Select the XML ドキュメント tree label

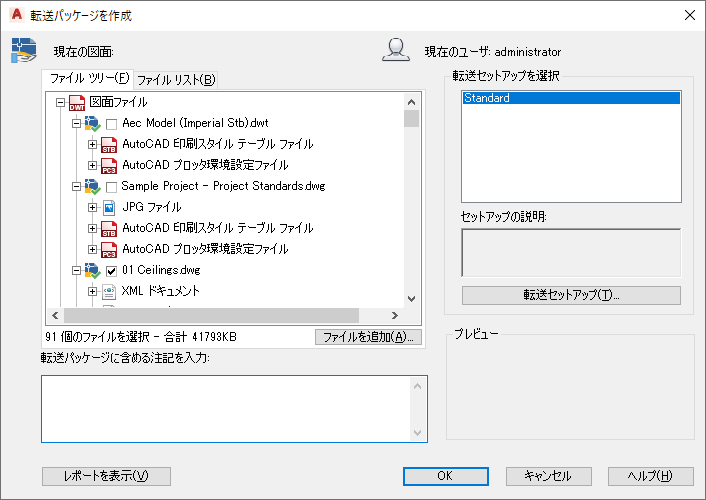point(160,291)
